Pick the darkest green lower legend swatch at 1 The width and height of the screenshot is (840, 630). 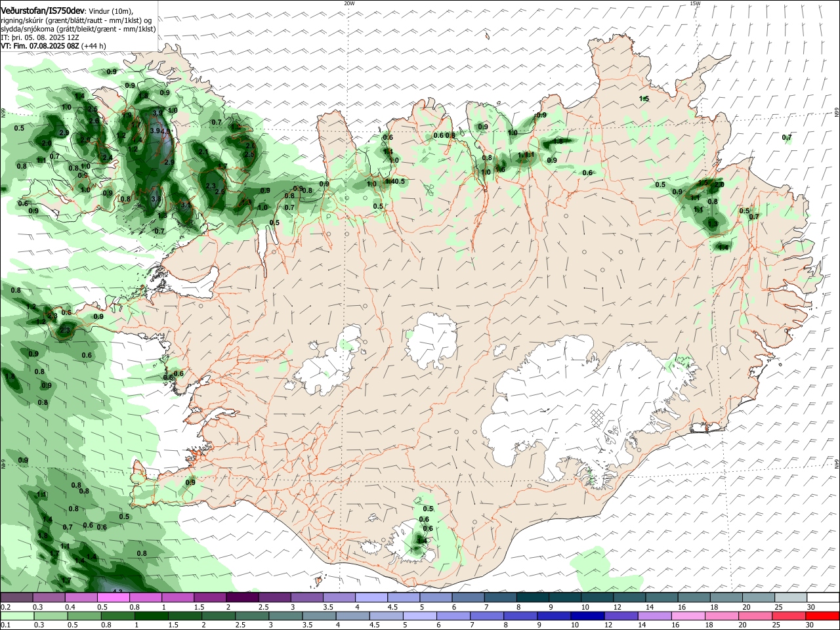pyautogui.click(x=152, y=616)
